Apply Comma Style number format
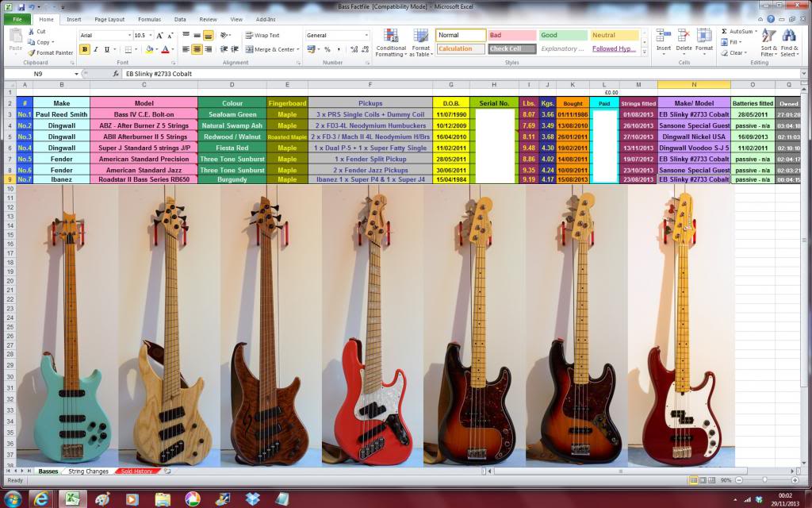Viewport: 812px width, 508px height. [339, 49]
